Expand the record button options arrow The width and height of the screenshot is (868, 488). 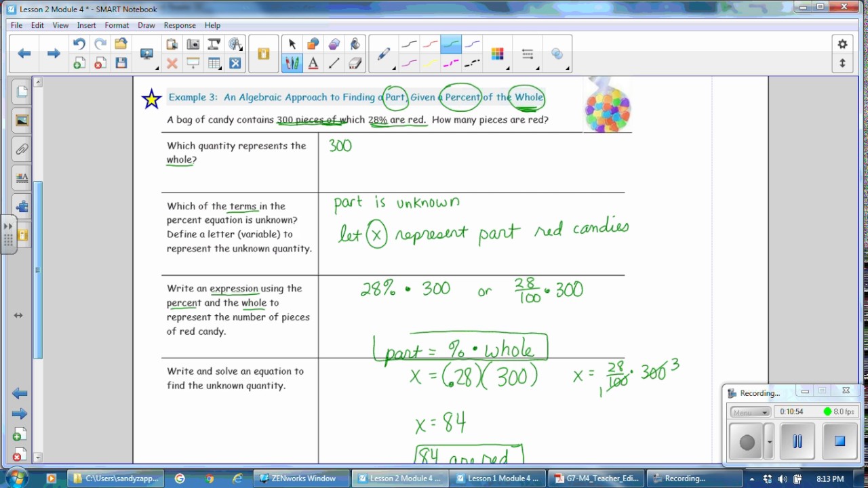coord(769,442)
